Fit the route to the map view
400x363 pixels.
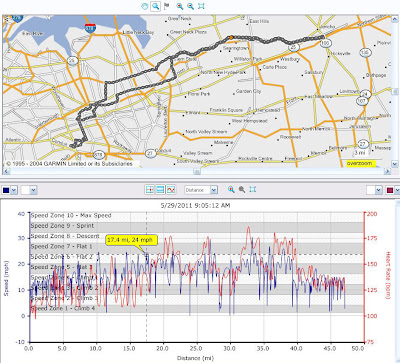click(x=201, y=6)
